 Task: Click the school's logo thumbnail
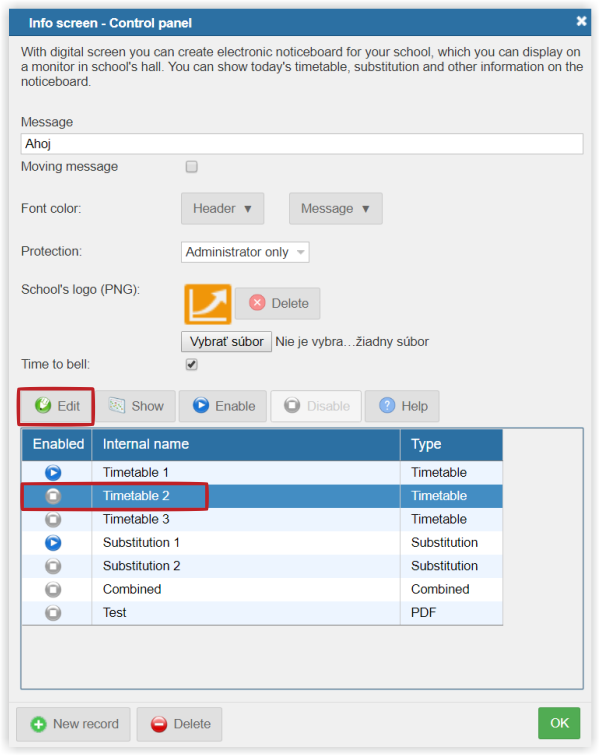[207, 304]
